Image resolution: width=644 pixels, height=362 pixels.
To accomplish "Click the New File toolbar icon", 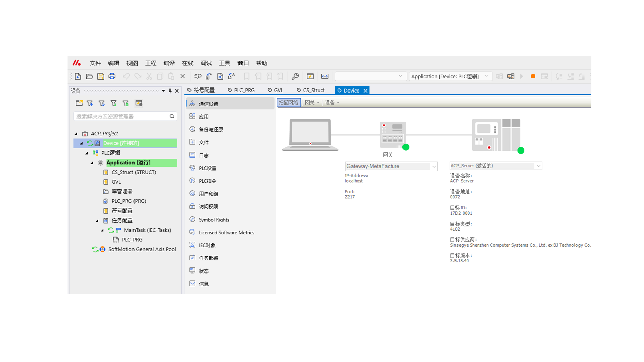I will 78,76.
